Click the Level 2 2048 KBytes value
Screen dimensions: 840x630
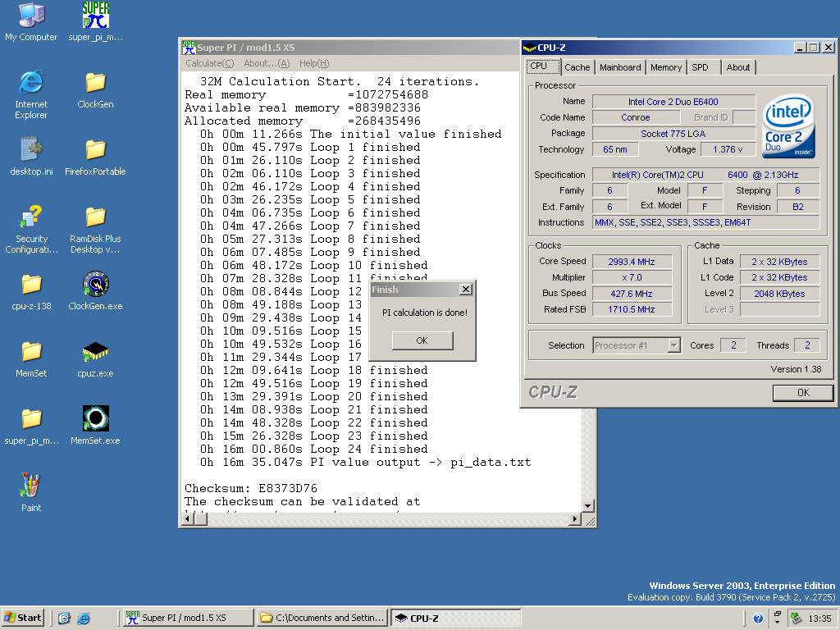point(780,294)
